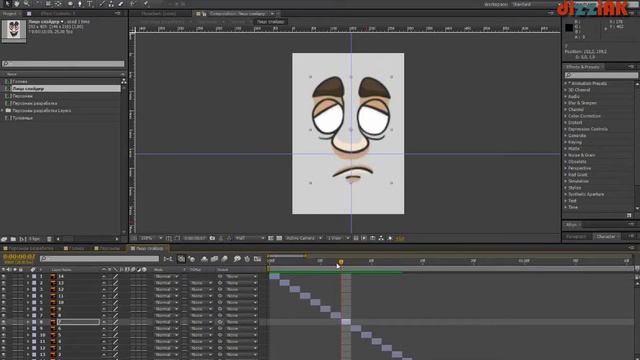
Task: Open Graph Editor in timeline
Action: pyautogui.click(x=257, y=259)
